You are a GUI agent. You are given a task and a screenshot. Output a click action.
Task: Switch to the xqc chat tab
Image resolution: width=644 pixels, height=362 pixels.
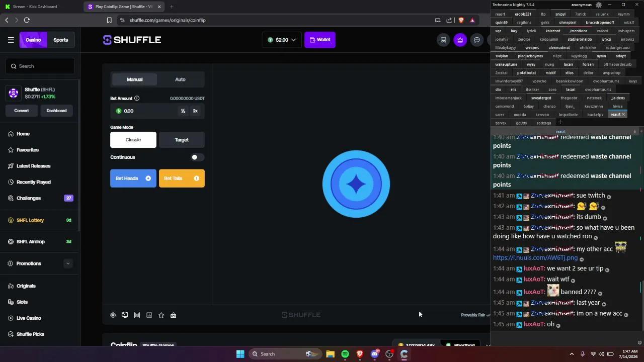pyautogui.click(x=498, y=31)
